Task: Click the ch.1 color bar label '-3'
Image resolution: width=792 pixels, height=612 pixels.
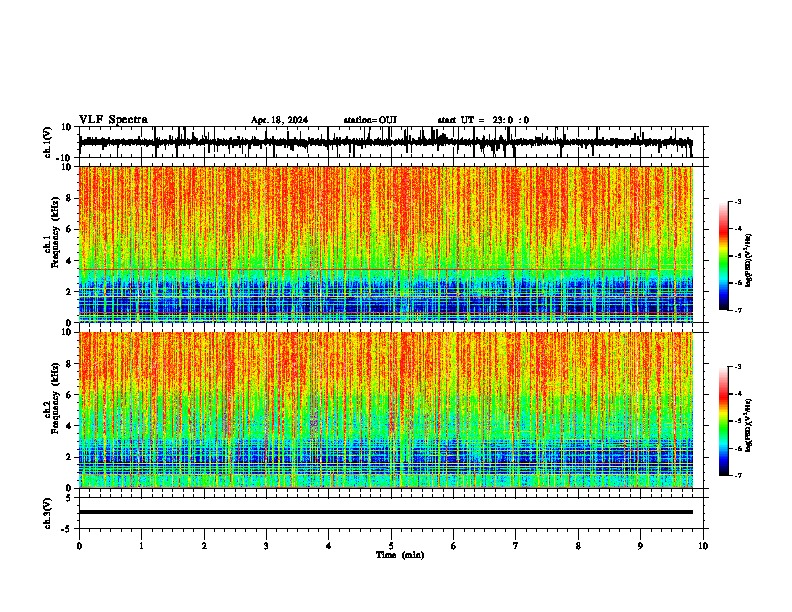Action: click(738, 202)
